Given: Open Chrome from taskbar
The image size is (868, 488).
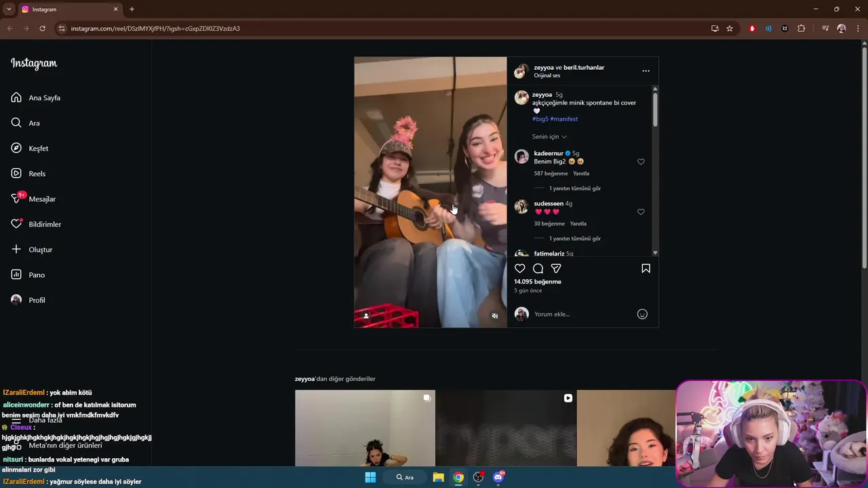Looking at the screenshot, I should pyautogui.click(x=458, y=477).
